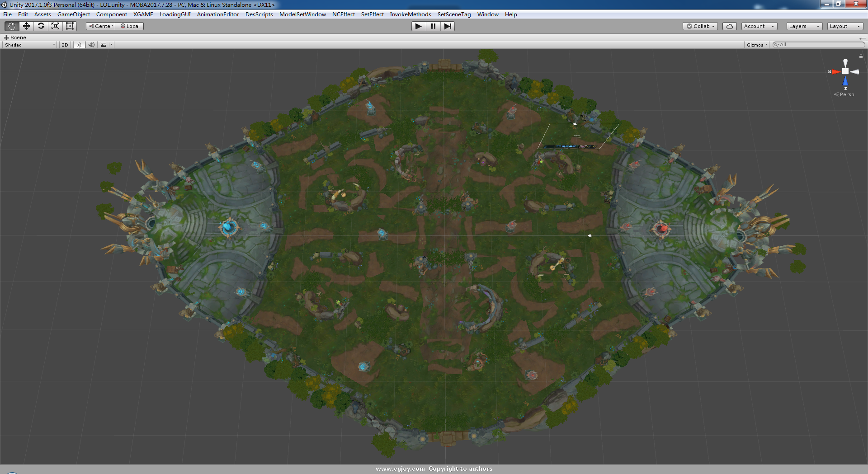
Task: Open the Account dropdown
Action: 759,26
